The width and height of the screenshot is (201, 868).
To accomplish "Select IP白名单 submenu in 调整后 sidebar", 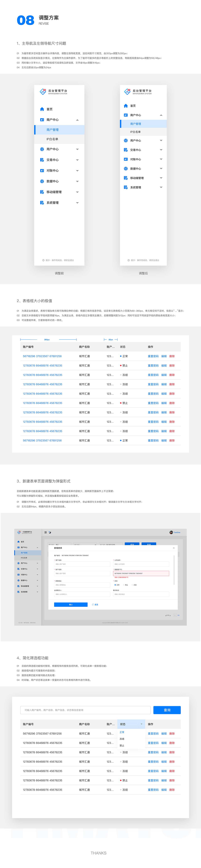I will point(143,132).
